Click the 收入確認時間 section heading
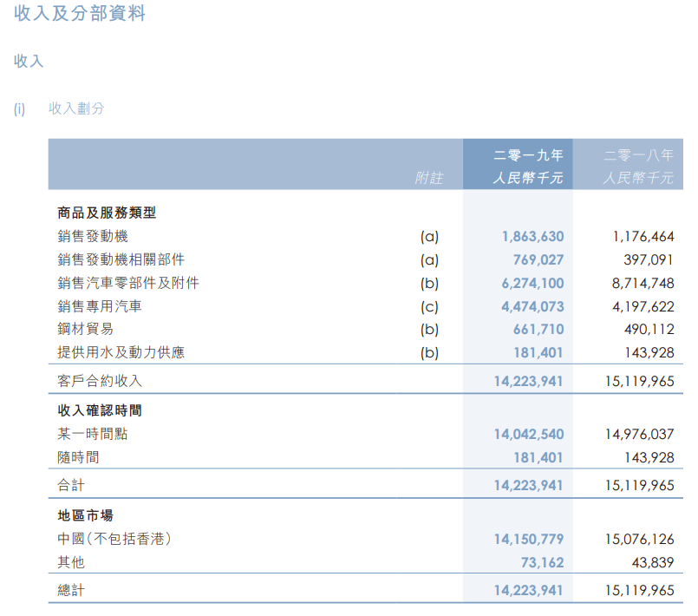The width and height of the screenshot is (698, 616). [100, 410]
